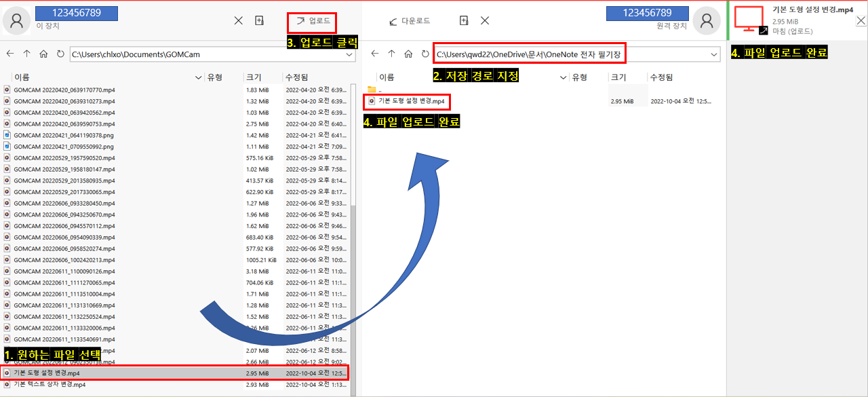The height and width of the screenshot is (397, 868).
Task: Refresh the local GOMCam folder listing
Action: click(x=60, y=54)
